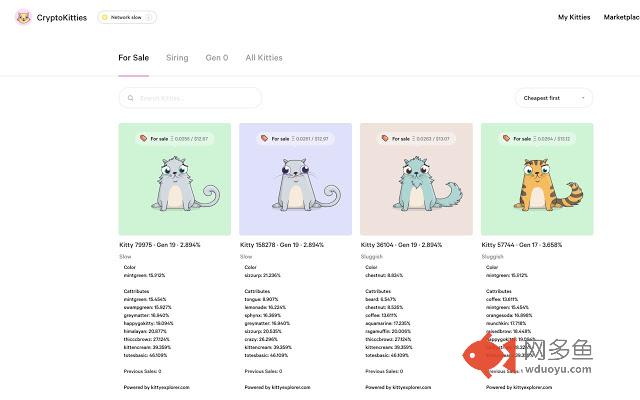Click 'Sluggish' cooldown text under Kitty 57744
The height and width of the screenshot is (400, 640).
[493, 257]
